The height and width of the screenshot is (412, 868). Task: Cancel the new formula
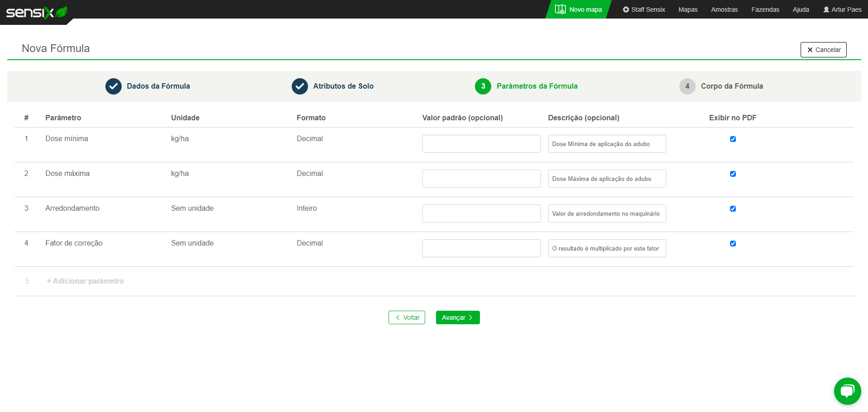[823, 50]
